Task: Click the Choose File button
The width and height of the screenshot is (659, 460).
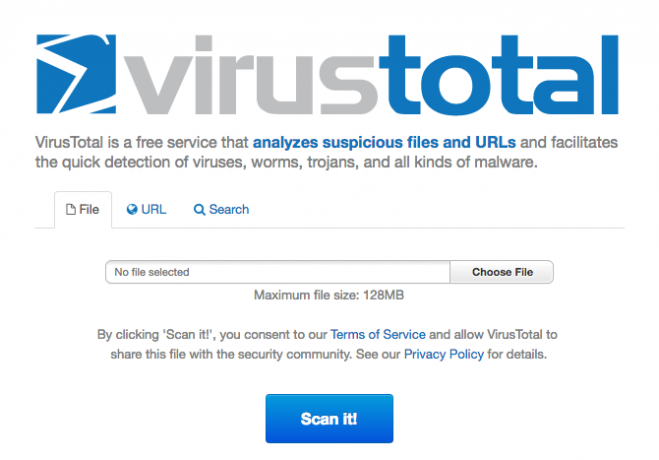Action: pyautogui.click(x=502, y=272)
